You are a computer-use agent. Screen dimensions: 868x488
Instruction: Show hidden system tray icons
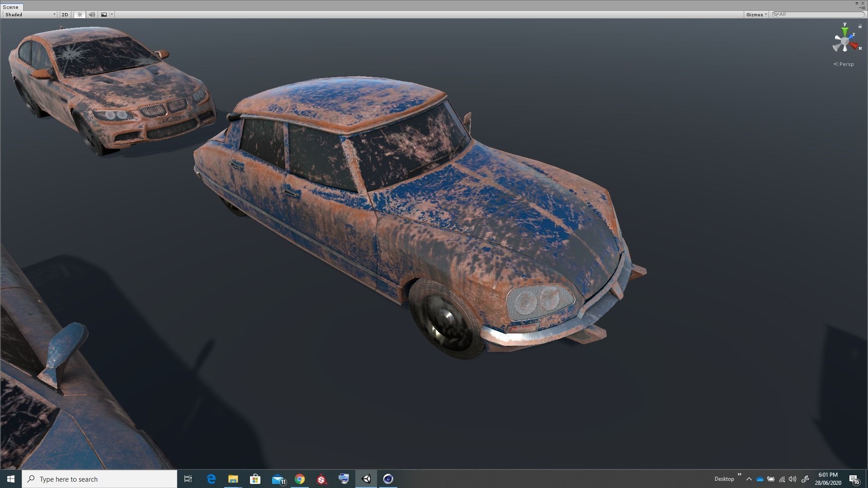[x=749, y=479]
